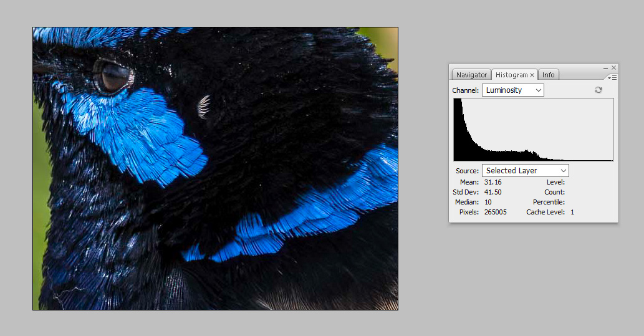Click the Cache Level value
The image size is (644, 336).
(572, 212)
